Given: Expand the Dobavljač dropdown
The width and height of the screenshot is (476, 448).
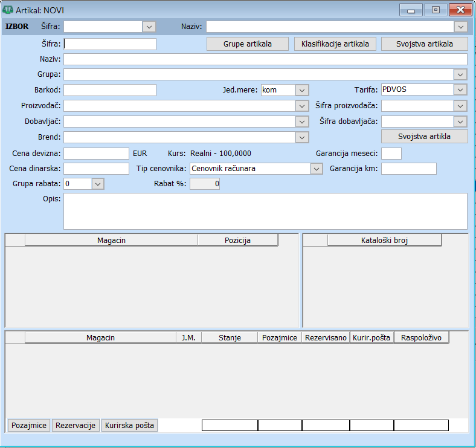Looking at the screenshot, I should tap(303, 122).
